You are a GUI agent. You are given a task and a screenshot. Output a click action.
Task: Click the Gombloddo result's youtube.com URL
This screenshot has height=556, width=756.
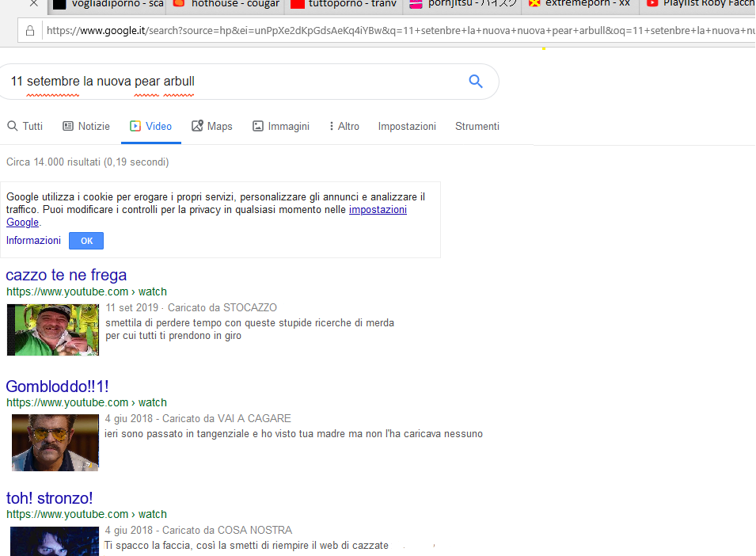[86, 402]
